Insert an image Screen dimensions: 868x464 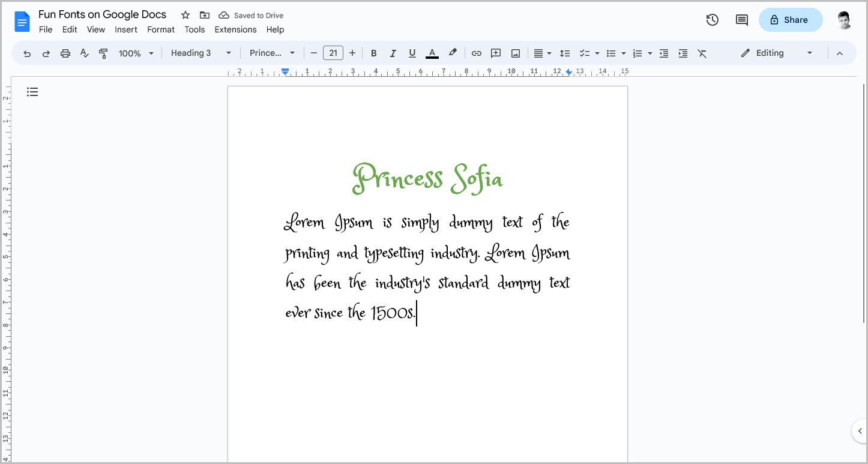pyautogui.click(x=515, y=53)
